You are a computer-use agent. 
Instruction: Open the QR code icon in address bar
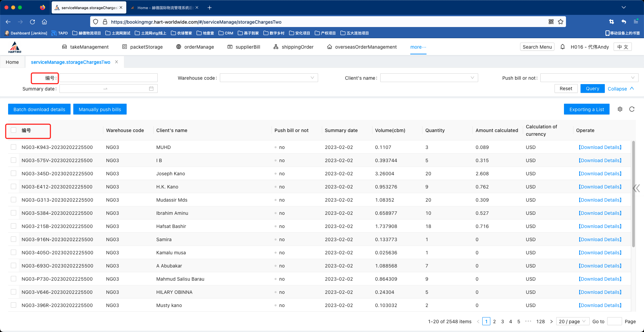pos(551,22)
